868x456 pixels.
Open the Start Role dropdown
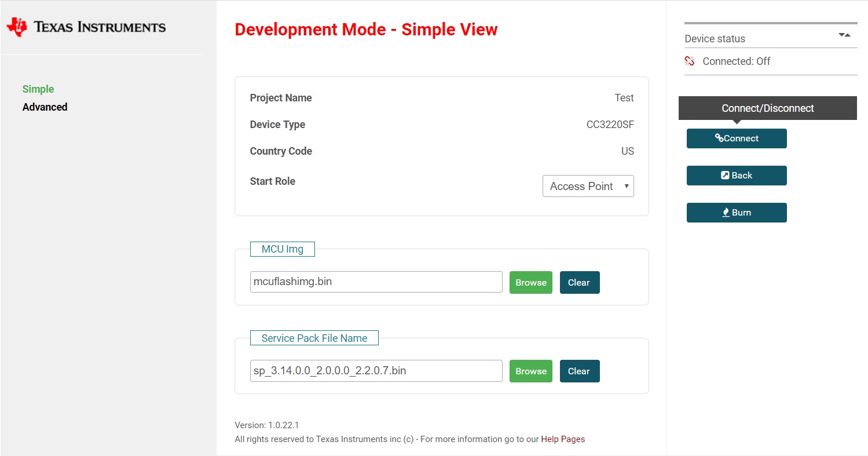(x=588, y=186)
